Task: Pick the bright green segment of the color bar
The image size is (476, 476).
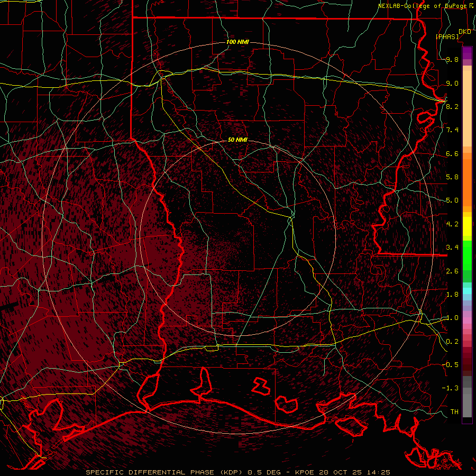Action: 467,254
